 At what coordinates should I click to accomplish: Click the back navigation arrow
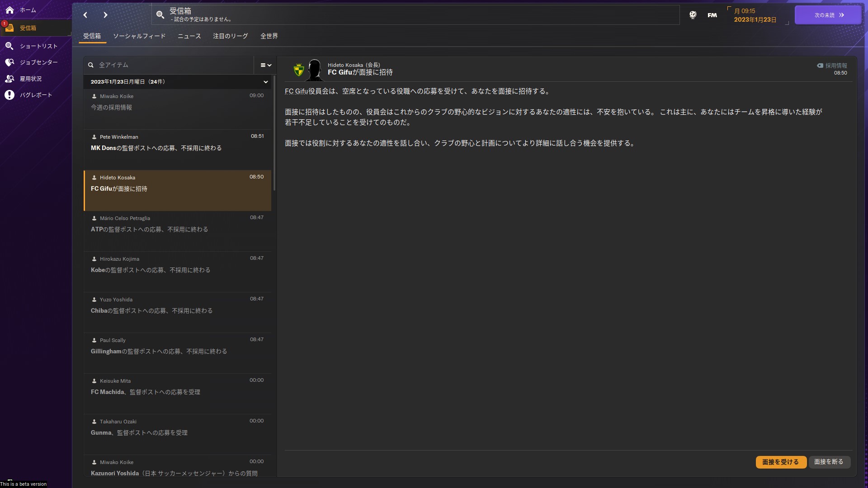click(x=85, y=15)
